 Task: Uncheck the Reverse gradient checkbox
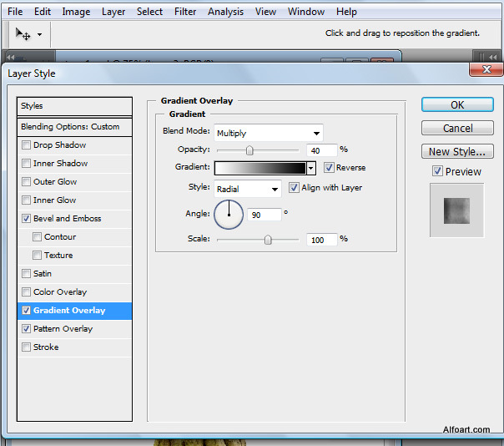329,168
